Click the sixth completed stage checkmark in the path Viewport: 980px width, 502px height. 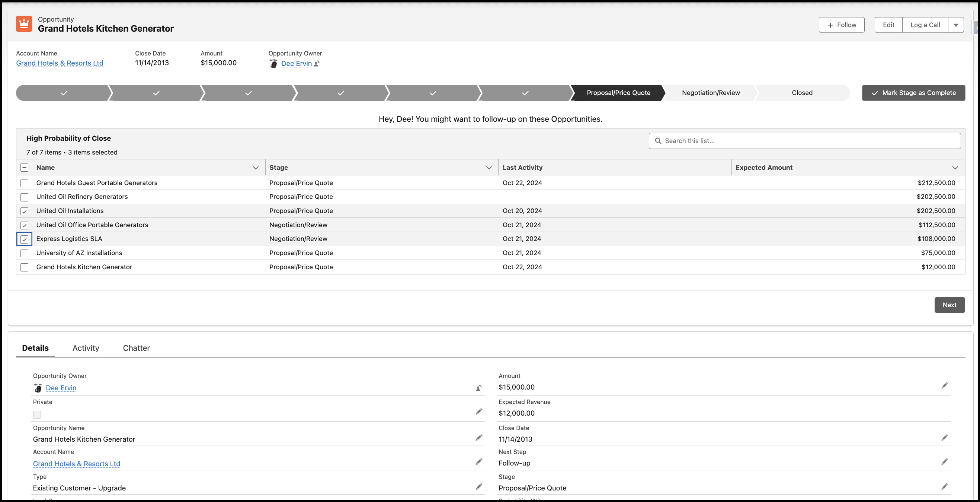[x=525, y=93]
